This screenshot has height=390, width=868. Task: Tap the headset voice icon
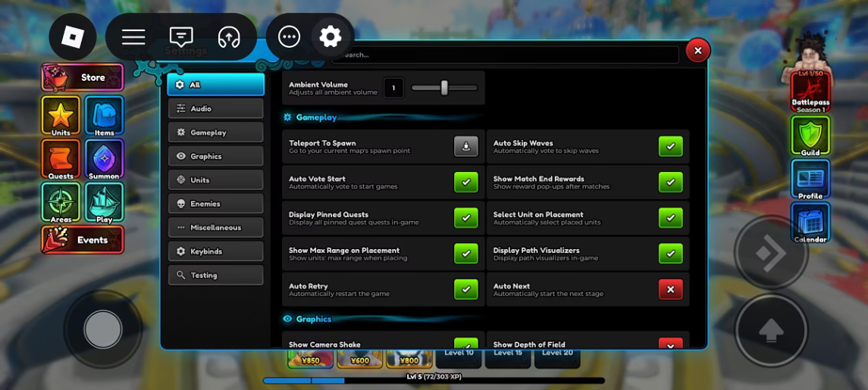click(229, 37)
